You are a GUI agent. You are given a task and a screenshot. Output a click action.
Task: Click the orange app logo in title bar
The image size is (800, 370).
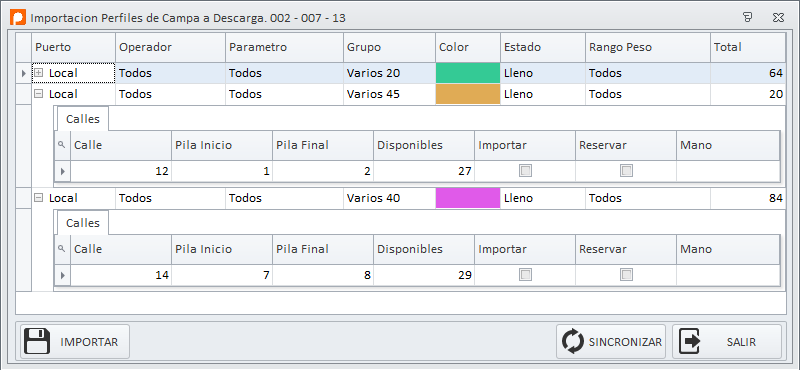coord(18,18)
